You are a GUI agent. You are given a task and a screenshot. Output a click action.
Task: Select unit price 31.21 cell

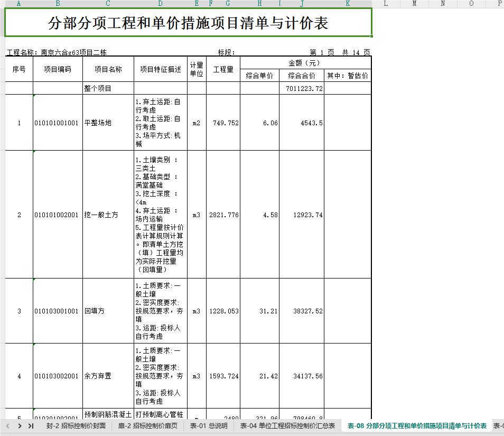coord(259,311)
